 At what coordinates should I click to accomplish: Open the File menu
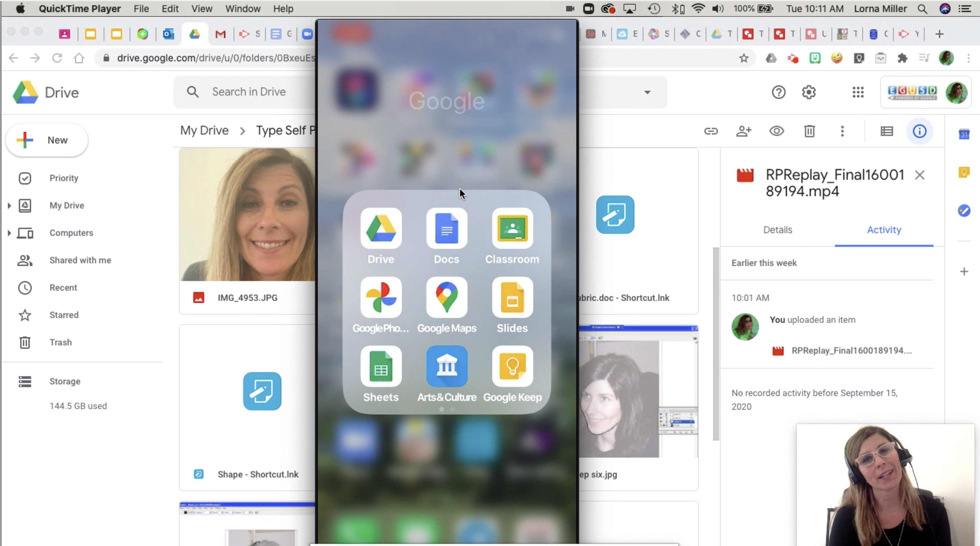pyautogui.click(x=141, y=8)
